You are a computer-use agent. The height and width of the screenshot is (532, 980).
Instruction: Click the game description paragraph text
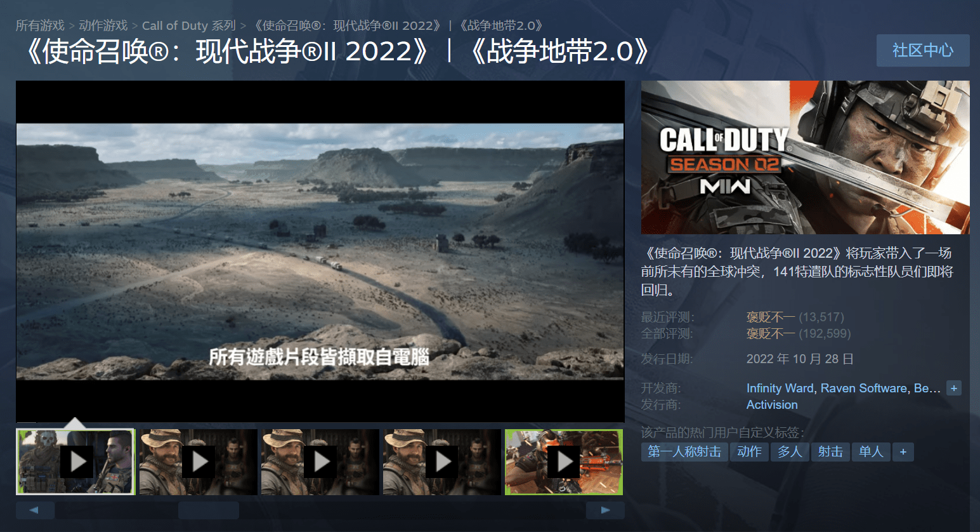(797, 272)
